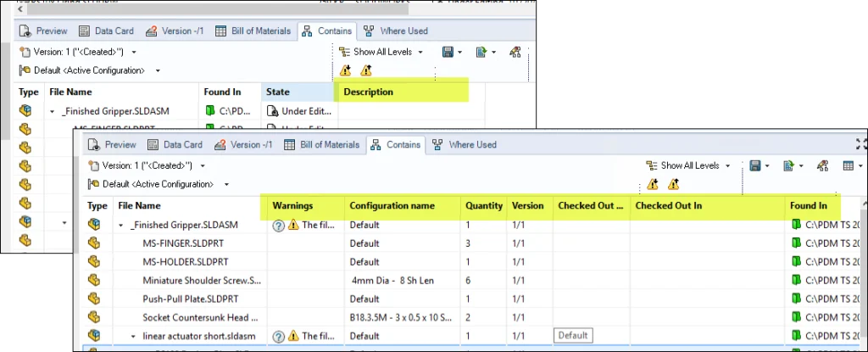
Task: Collapse the _Finished Gripper.SLDASM tree node
Action: (x=122, y=225)
